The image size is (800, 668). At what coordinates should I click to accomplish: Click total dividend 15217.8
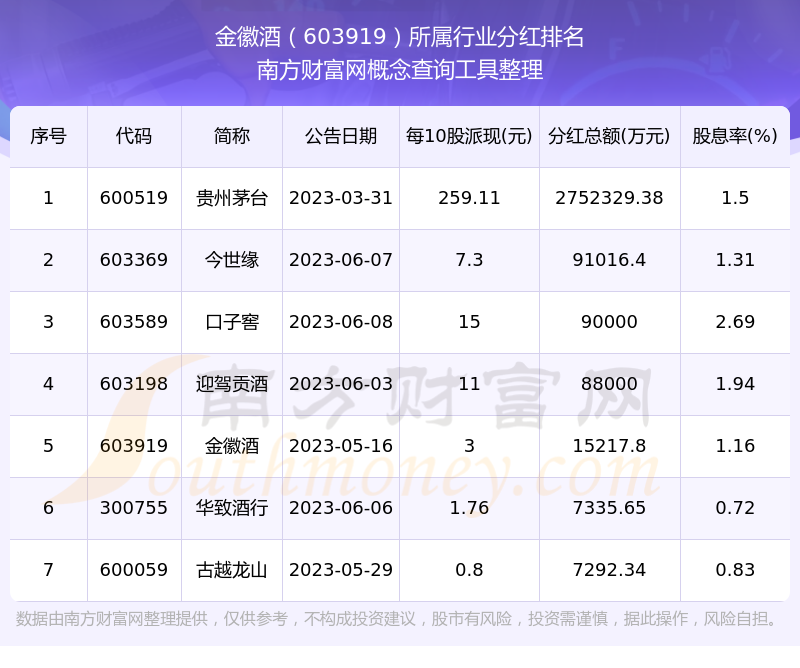[609, 446]
